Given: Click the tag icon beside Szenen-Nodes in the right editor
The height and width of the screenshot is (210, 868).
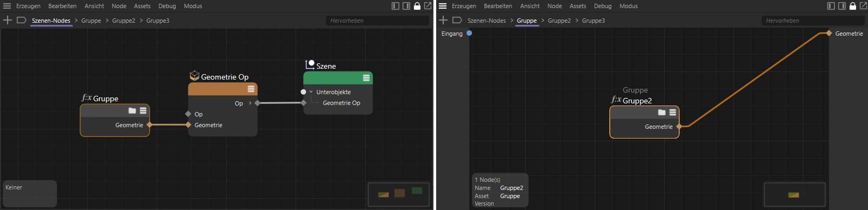Looking at the screenshot, I should [457, 20].
